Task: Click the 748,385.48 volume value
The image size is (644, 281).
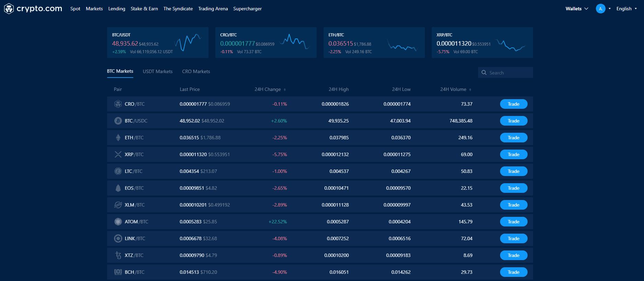Action: (x=461, y=121)
